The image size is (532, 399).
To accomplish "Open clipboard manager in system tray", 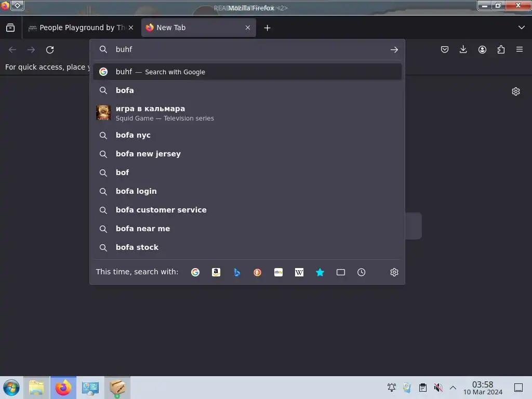I will pyautogui.click(x=423, y=387).
